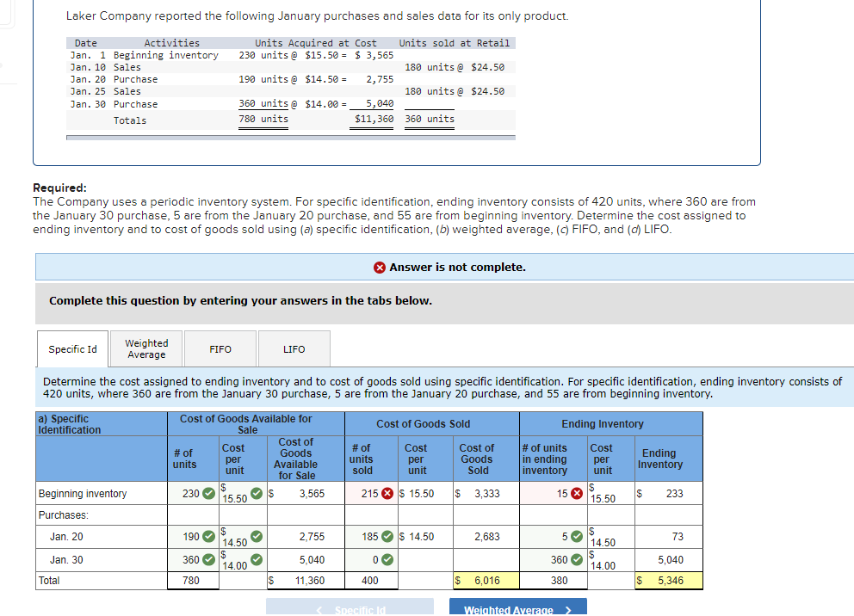Click green check beside 230 beginning units
Screen dimensions: 854x616
pos(208,494)
